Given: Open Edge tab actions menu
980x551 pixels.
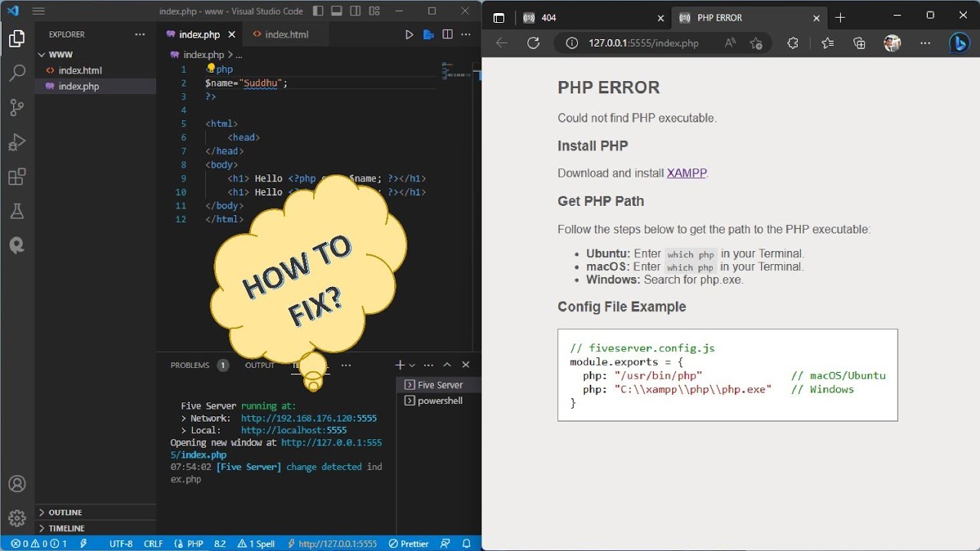Looking at the screenshot, I should (498, 18).
